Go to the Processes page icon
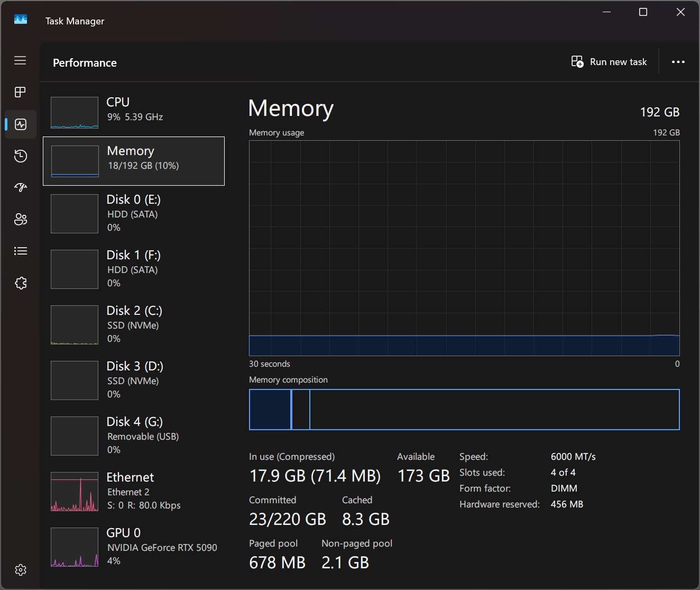The width and height of the screenshot is (700, 590). (20, 93)
